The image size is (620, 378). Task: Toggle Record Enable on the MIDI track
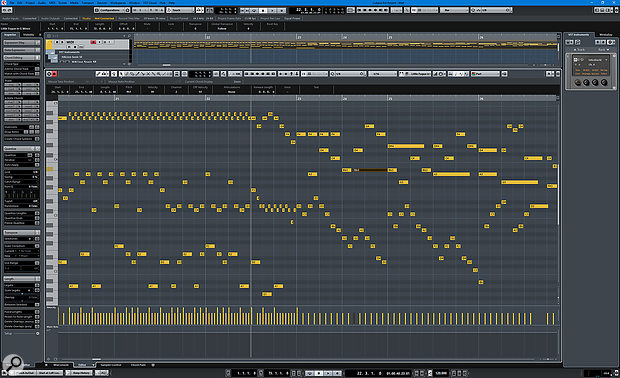(x=93, y=42)
